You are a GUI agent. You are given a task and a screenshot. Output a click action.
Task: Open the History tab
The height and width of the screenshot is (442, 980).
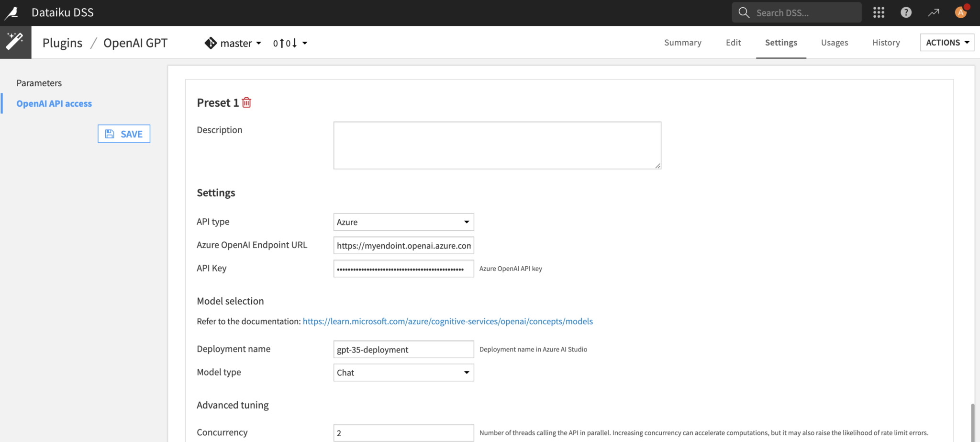(886, 43)
